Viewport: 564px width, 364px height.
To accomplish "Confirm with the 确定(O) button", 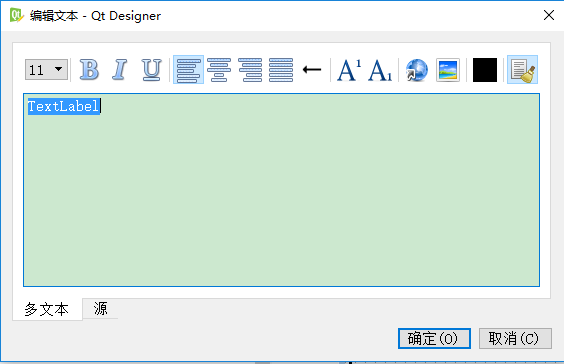I will coord(434,338).
